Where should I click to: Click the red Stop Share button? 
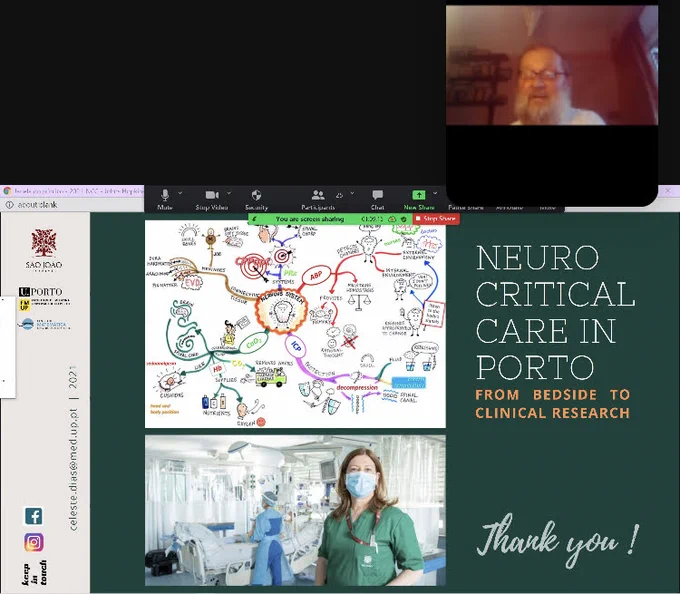click(x=435, y=219)
